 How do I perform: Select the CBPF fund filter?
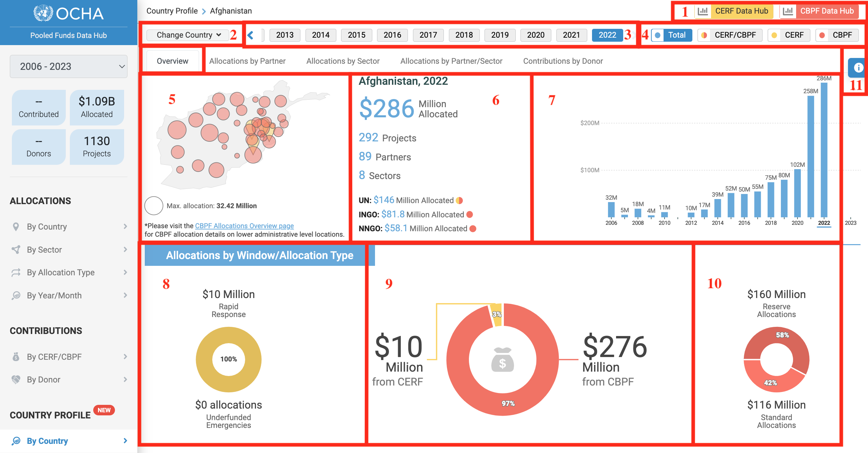pos(837,35)
